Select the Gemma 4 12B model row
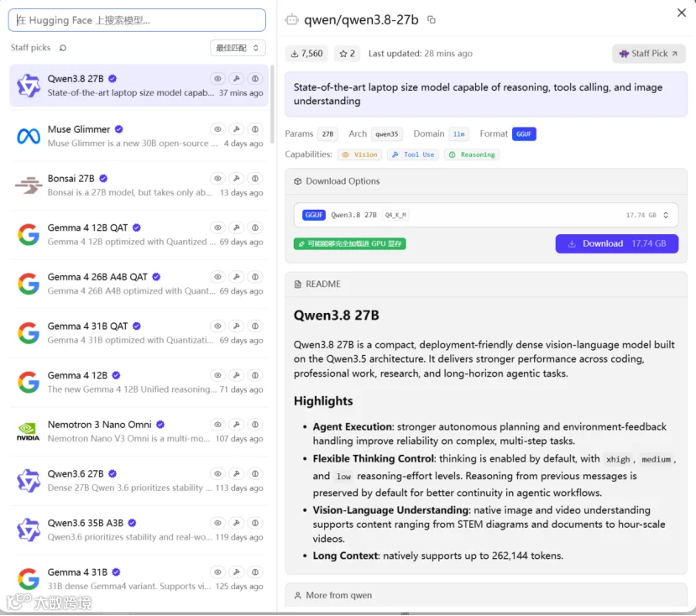The image size is (696, 616). tap(139, 382)
